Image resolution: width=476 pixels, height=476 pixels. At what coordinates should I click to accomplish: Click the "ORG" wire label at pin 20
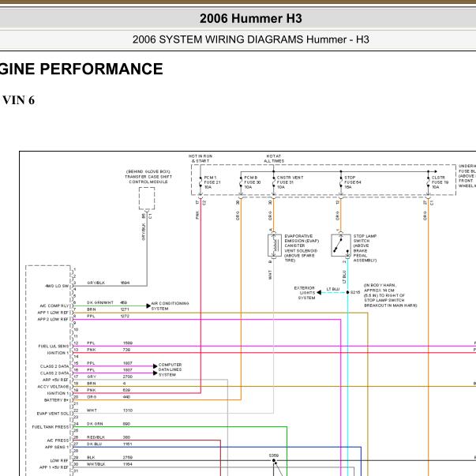point(92,397)
